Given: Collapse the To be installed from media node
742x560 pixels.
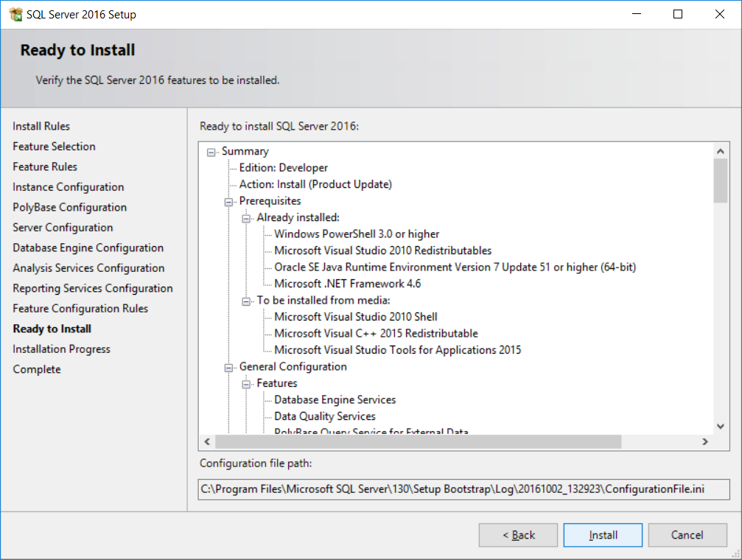Looking at the screenshot, I should pos(246,301).
